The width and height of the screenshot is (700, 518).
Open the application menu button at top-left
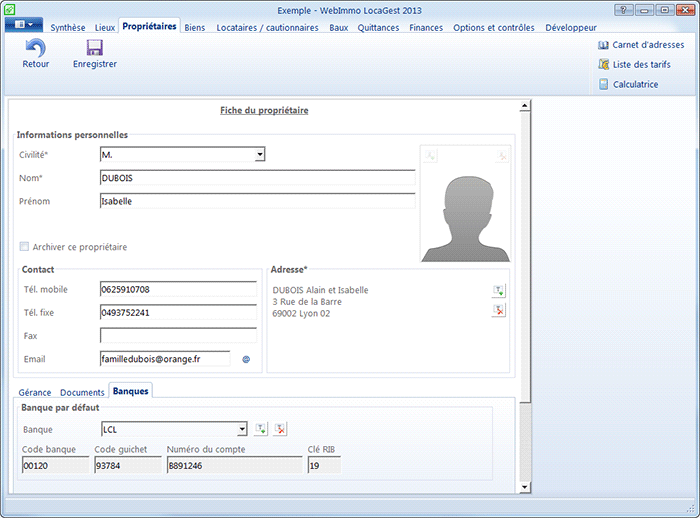23,23
